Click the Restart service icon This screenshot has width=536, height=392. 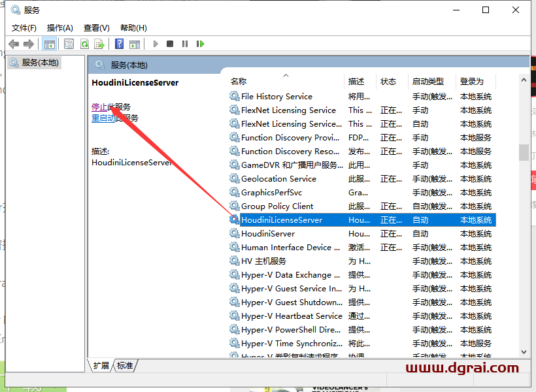[x=200, y=44]
